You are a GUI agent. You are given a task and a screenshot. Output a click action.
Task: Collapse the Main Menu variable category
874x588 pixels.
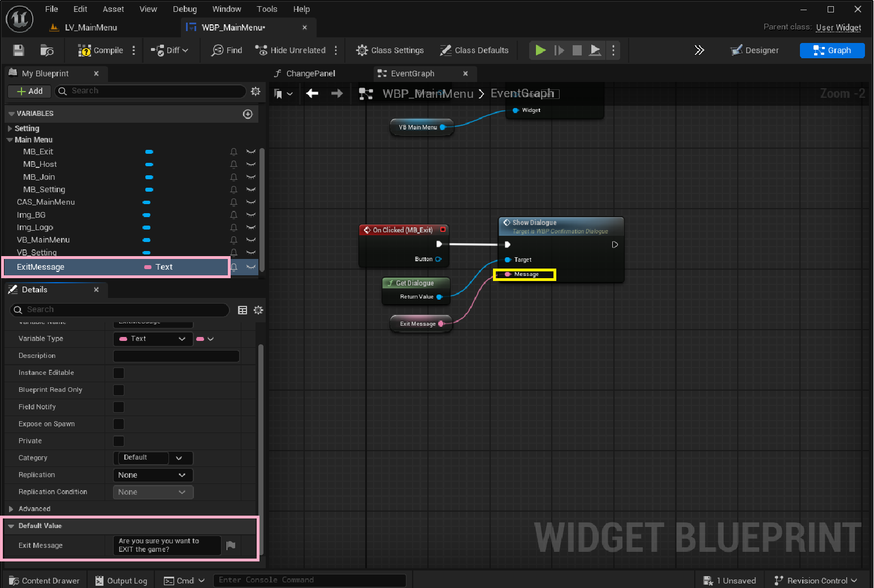10,140
